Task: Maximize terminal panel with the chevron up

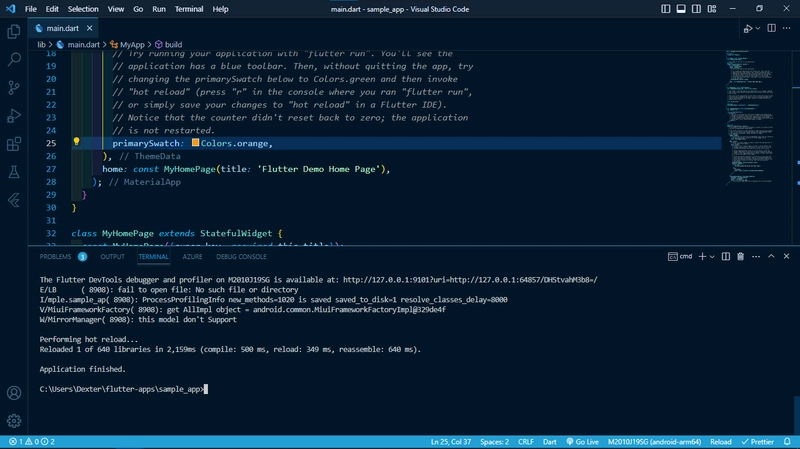Action: tap(770, 256)
